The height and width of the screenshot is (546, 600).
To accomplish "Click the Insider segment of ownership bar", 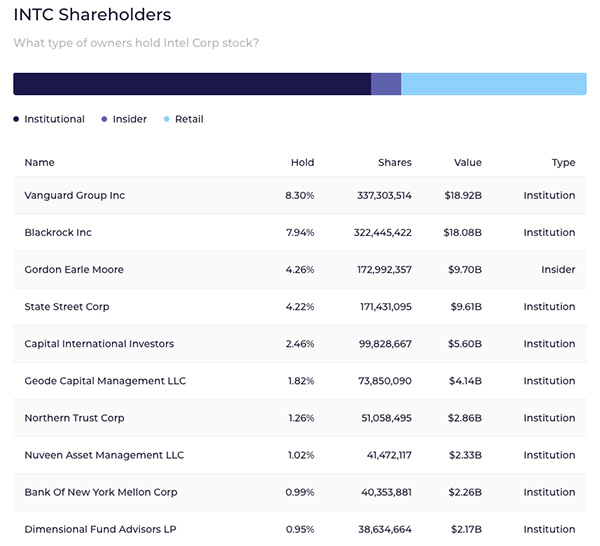I will pyautogui.click(x=386, y=84).
